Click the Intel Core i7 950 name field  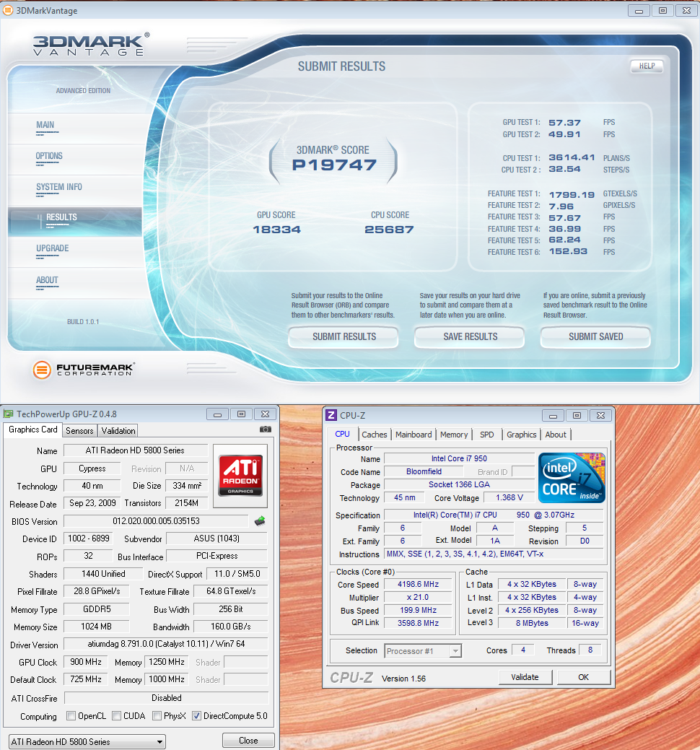coord(459,458)
